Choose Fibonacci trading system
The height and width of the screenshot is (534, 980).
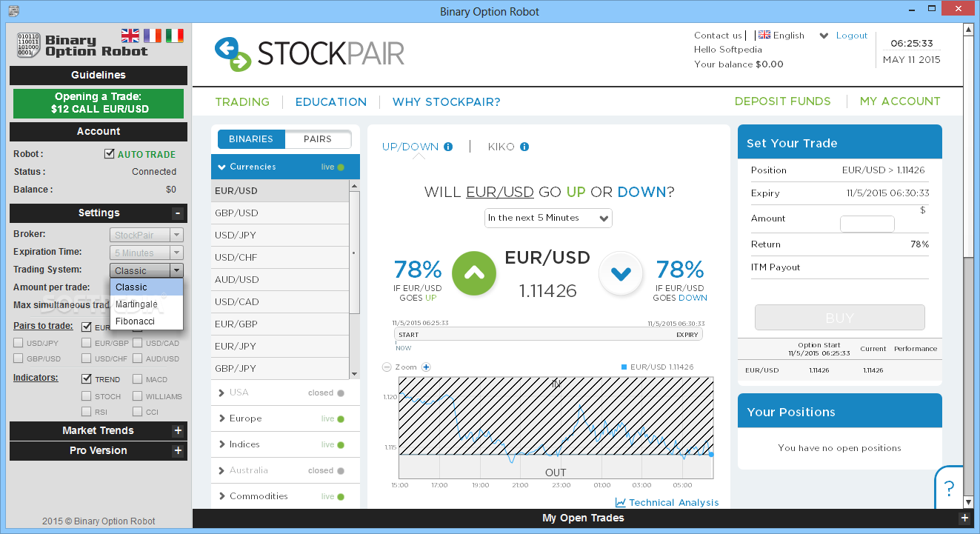click(147, 321)
